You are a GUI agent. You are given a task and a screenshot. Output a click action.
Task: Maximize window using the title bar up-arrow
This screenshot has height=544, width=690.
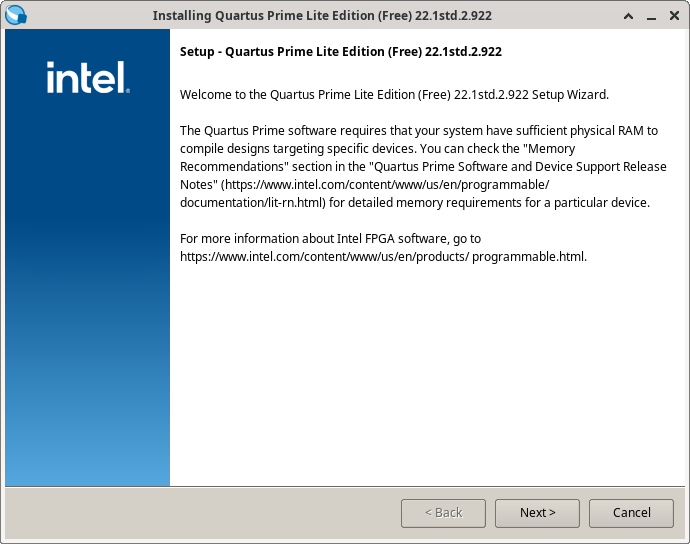(628, 16)
